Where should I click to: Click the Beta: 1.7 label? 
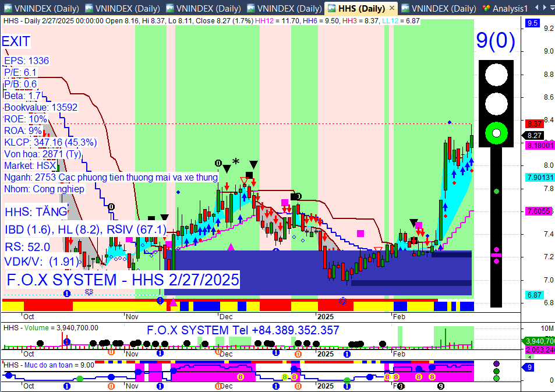point(23,96)
